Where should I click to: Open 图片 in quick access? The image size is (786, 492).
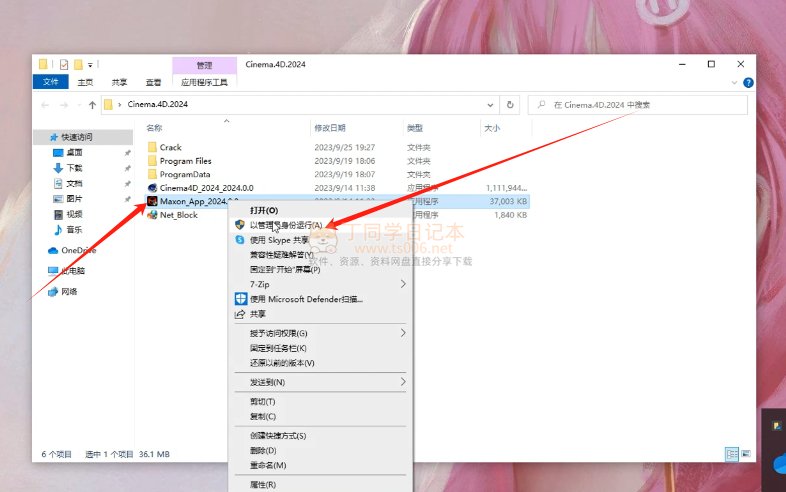click(74, 199)
